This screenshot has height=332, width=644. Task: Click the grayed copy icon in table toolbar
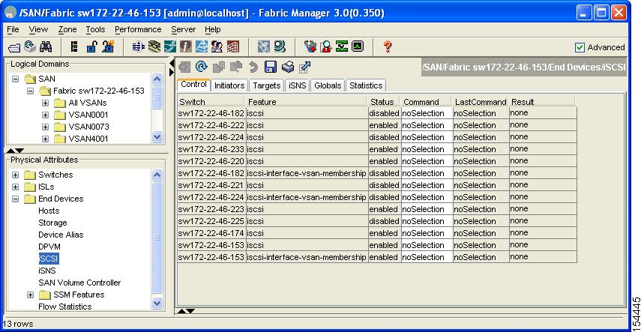pyautogui.click(x=218, y=67)
